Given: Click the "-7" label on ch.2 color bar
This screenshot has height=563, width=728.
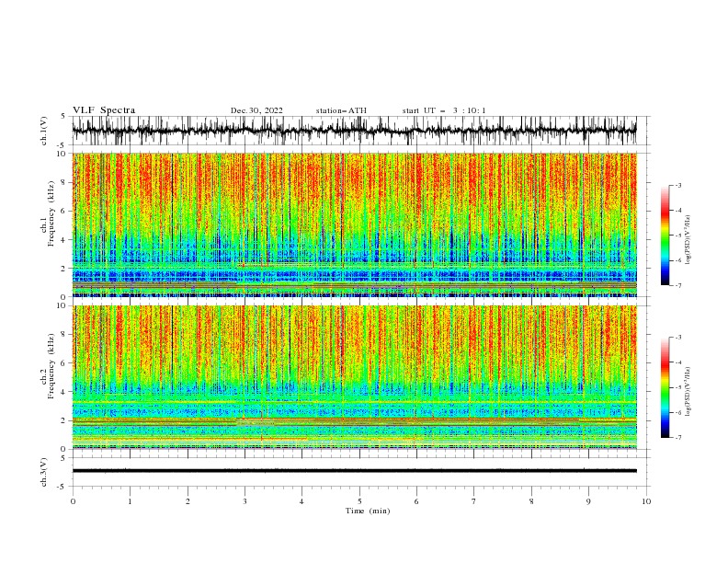Looking at the screenshot, I should point(678,437).
